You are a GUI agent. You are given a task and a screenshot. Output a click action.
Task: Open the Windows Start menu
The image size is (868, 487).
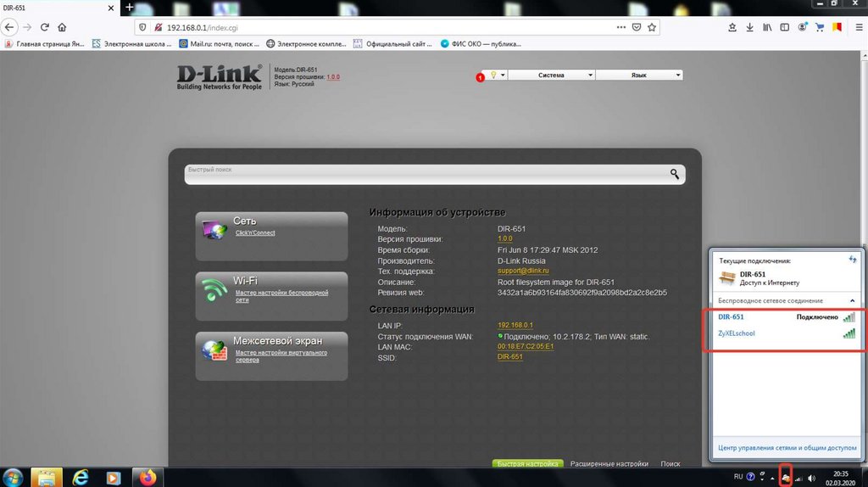(12, 477)
